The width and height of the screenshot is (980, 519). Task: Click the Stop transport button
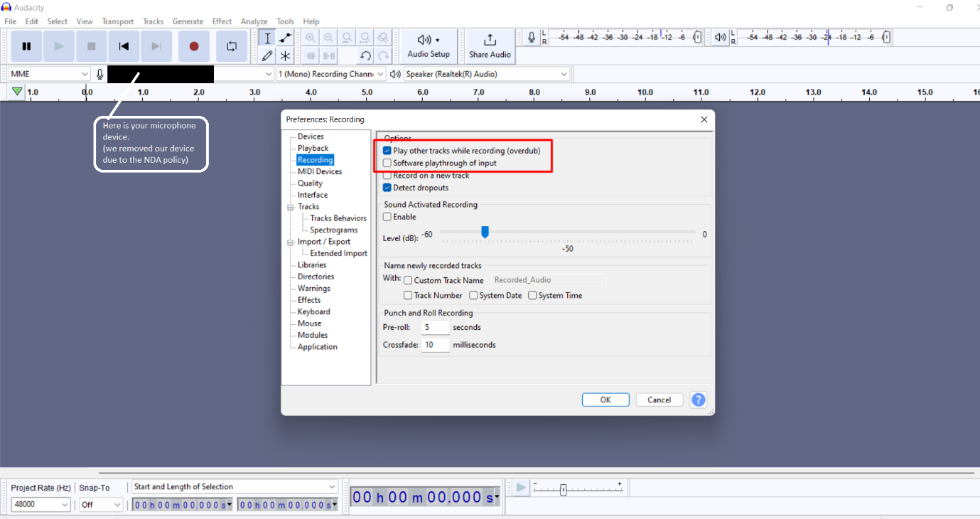91,46
